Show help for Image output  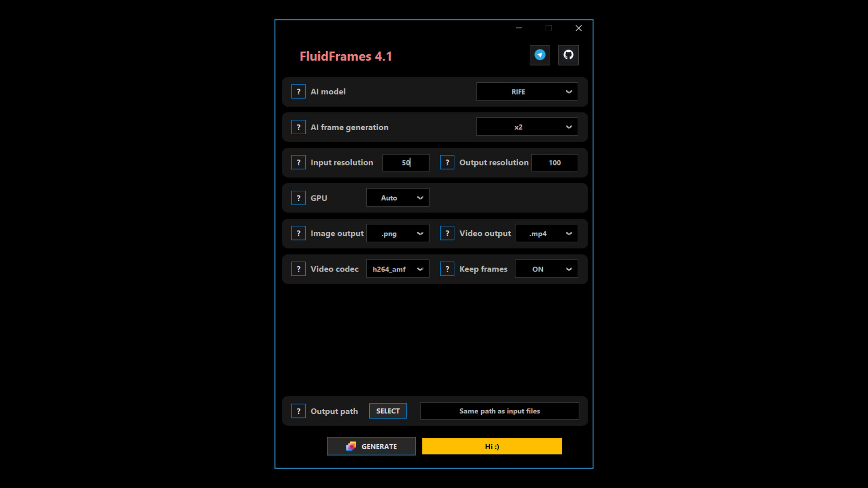point(298,234)
